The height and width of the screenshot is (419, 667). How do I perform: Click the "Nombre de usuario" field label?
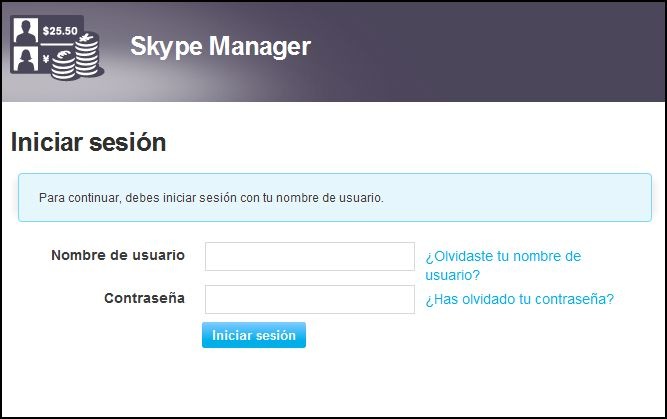click(x=118, y=255)
